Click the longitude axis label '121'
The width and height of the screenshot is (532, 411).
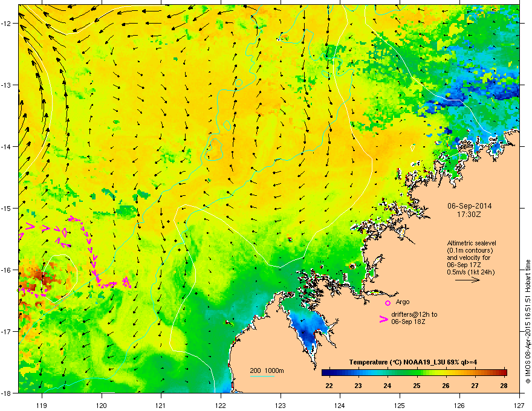coord(161,405)
